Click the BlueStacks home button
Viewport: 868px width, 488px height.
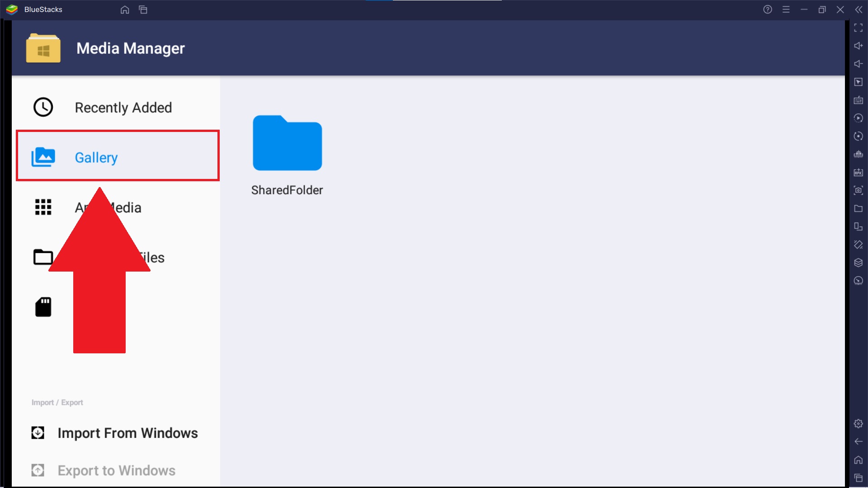pyautogui.click(x=125, y=9)
